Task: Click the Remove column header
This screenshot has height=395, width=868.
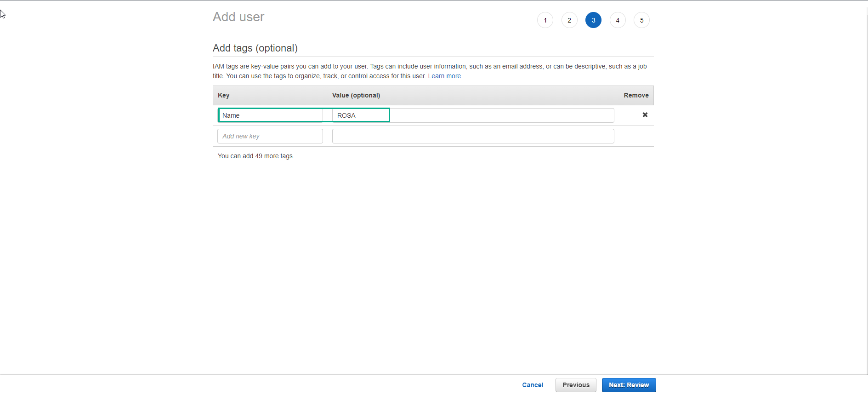Action: [636, 95]
